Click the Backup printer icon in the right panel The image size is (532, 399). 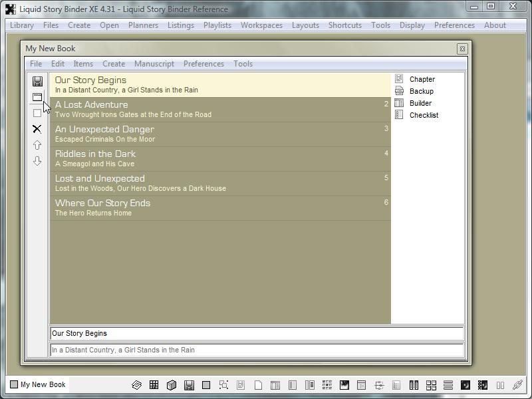coord(399,91)
